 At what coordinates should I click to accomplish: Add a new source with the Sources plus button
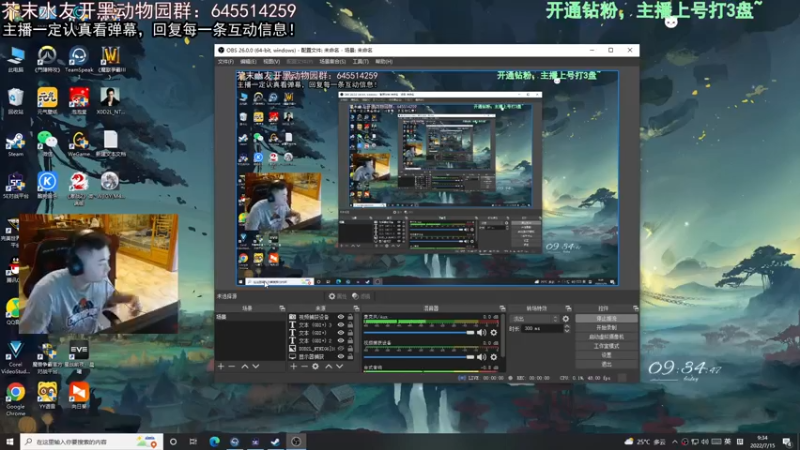coord(293,366)
